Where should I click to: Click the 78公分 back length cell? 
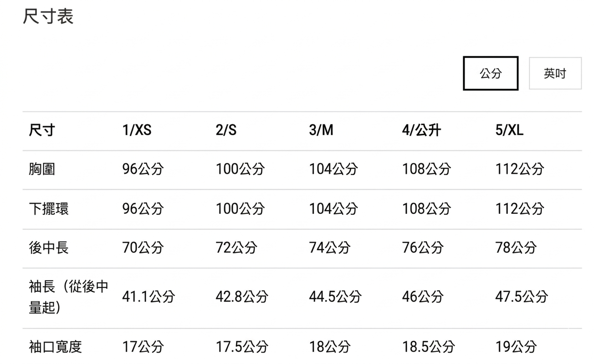tap(516, 248)
